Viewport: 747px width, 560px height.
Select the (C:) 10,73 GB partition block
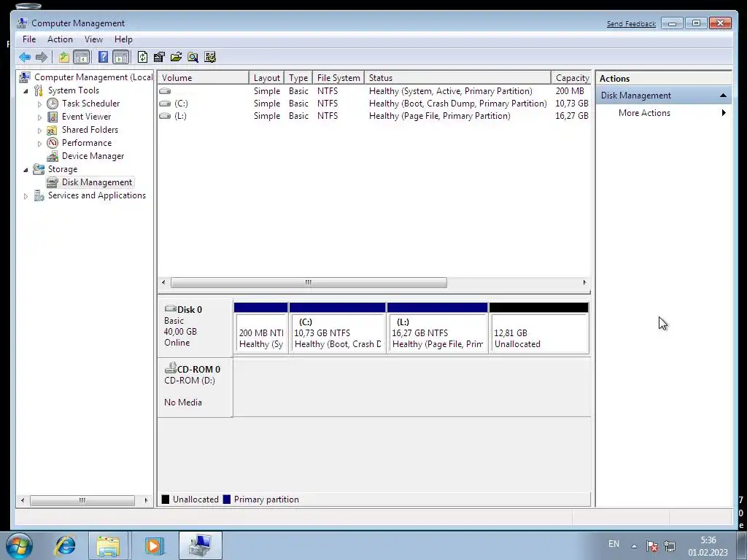(x=337, y=328)
